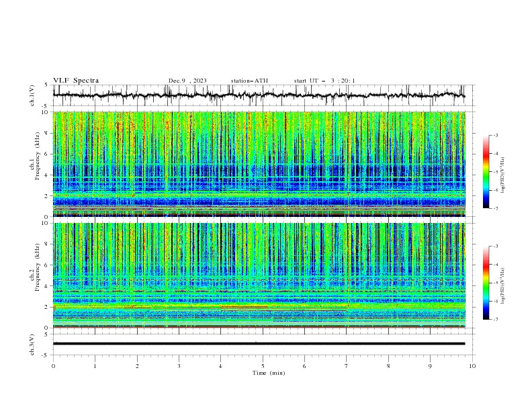The image size is (532, 411).
Task: Click the "-3" tick on lower color bar
Action: pyautogui.click(x=496, y=246)
